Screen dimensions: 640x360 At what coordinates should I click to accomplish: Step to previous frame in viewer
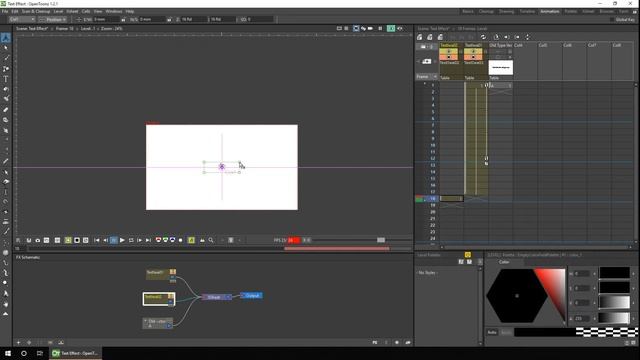coord(105,240)
